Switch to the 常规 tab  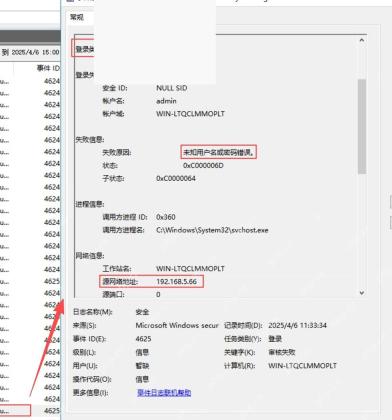pos(77,17)
